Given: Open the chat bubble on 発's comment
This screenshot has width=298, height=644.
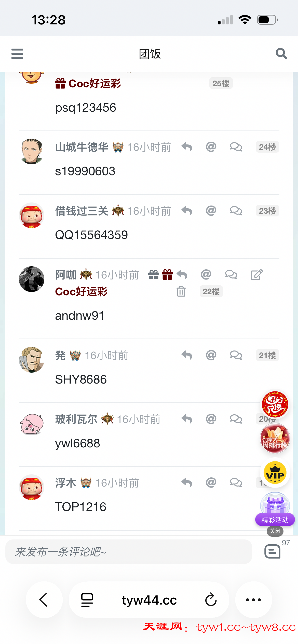Looking at the screenshot, I should (x=236, y=355).
